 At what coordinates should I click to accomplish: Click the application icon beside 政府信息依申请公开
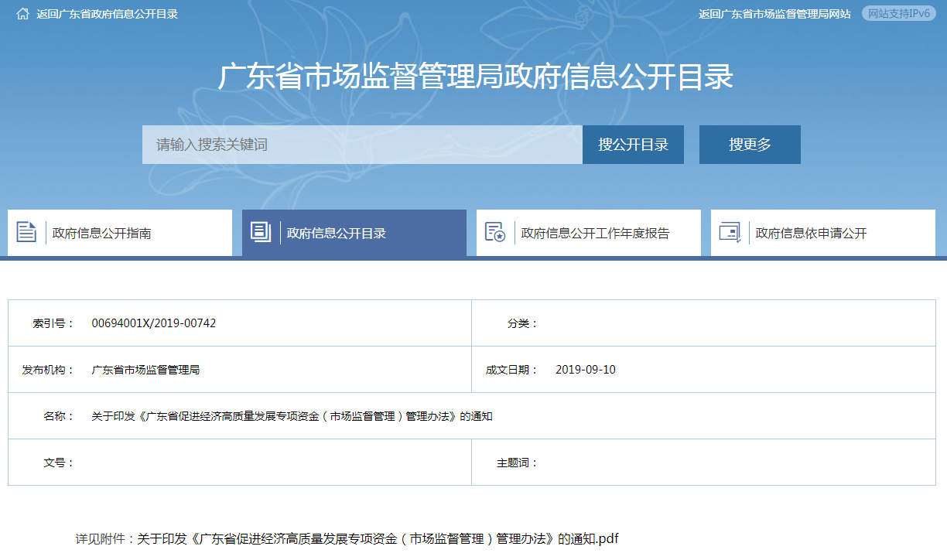(730, 232)
